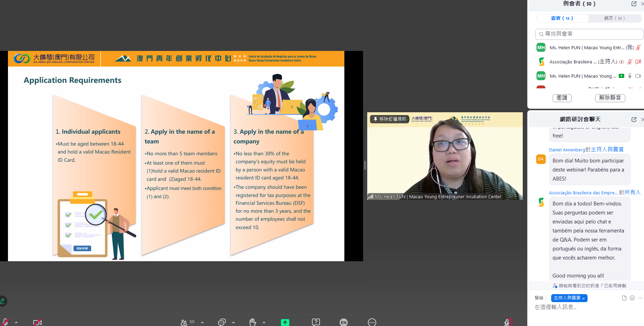
Task: Click Associação Brasileira das Empre... sender name
Action: pyautogui.click(x=583, y=193)
